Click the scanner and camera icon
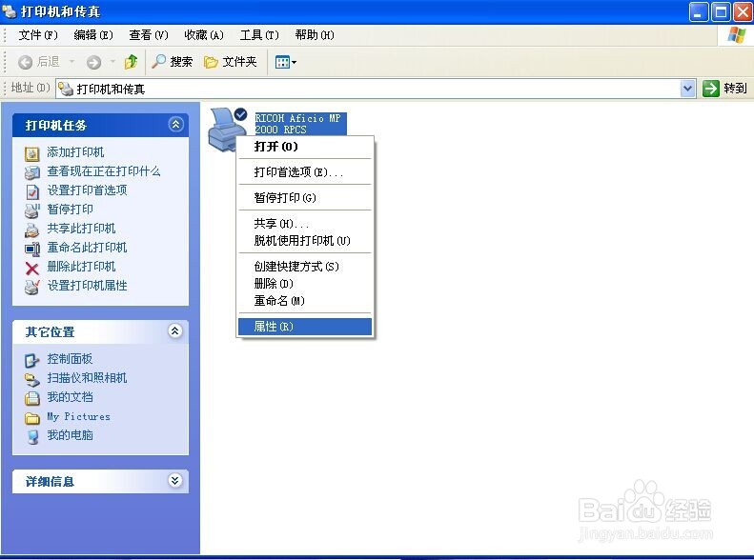 click(x=32, y=379)
